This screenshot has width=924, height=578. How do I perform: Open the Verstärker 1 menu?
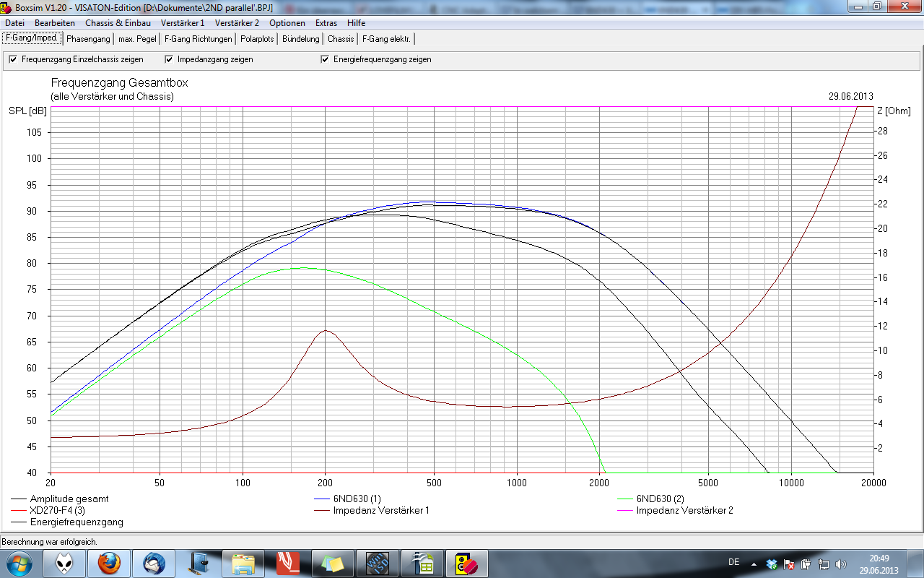[x=183, y=23]
